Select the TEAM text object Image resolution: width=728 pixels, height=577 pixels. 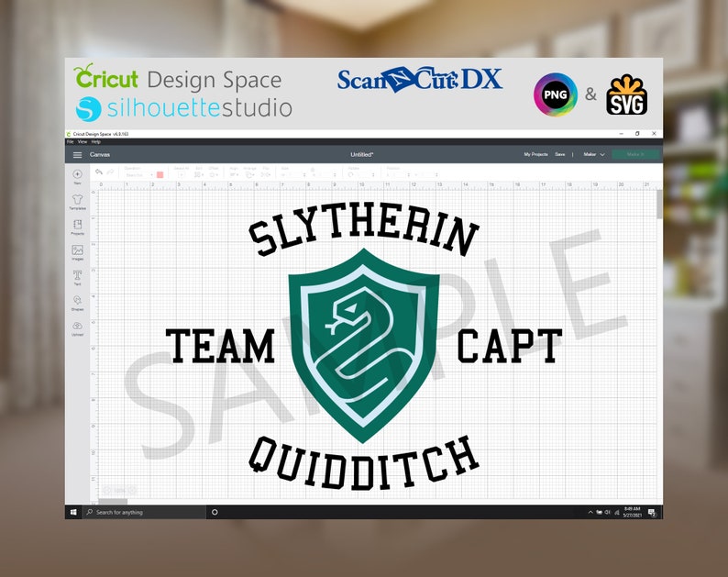(220, 346)
